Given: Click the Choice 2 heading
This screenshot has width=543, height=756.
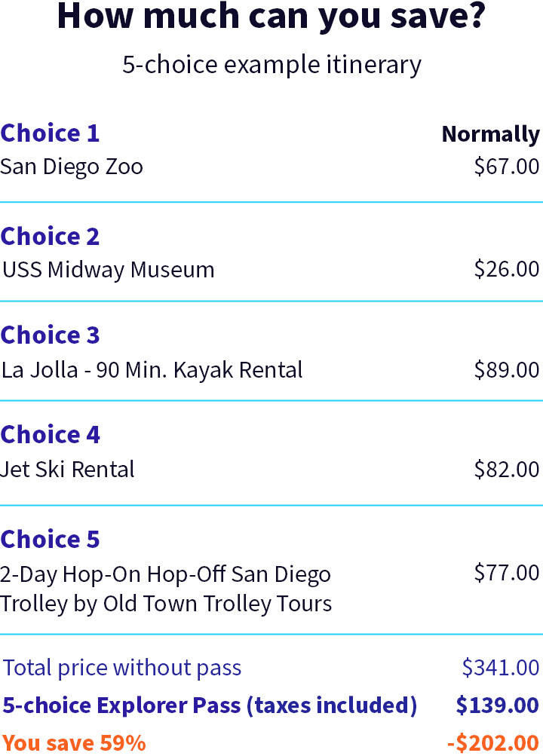Looking at the screenshot, I should [50, 236].
